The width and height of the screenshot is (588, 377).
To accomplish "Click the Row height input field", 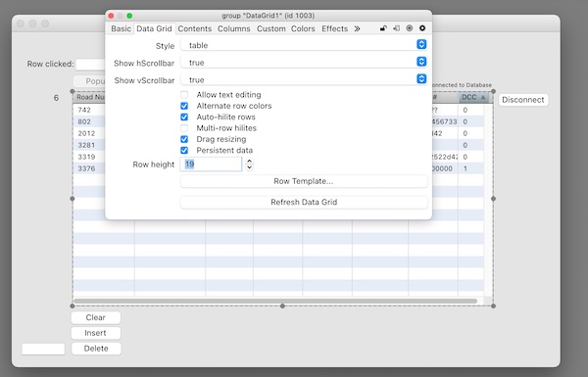I will coord(211,165).
